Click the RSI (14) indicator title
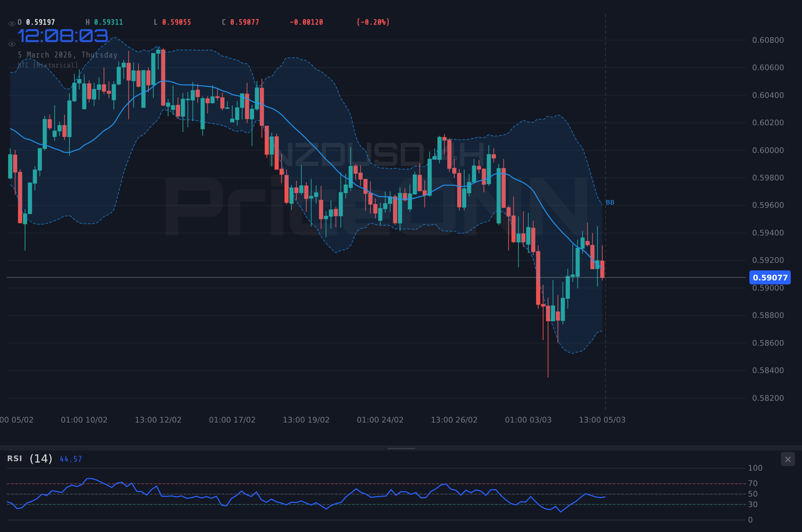This screenshot has width=802, height=532. pyautogui.click(x=30, y=459)
